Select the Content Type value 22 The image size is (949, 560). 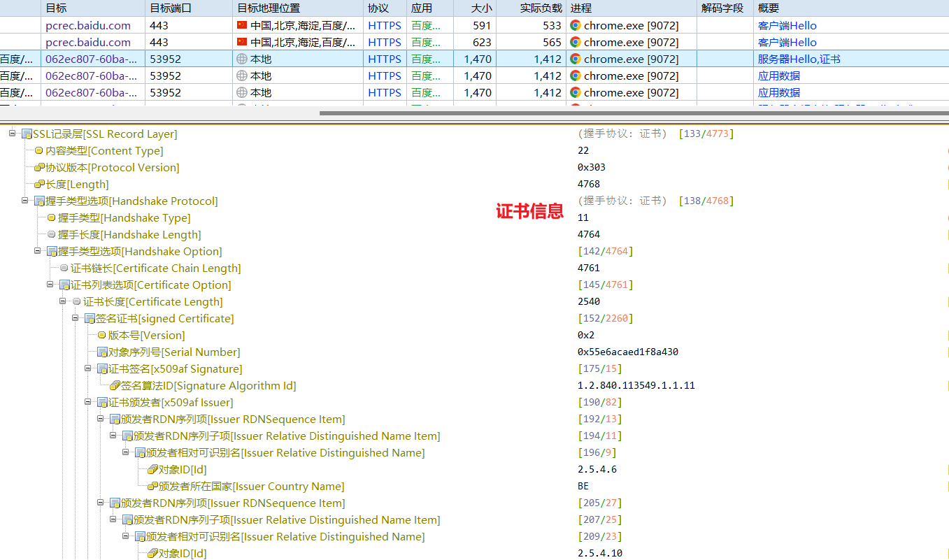pos(583,151)
